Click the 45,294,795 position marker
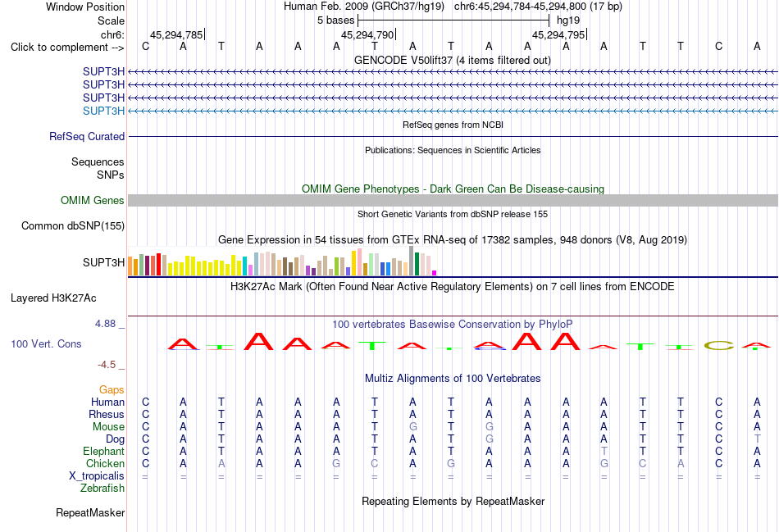Viewport: 779px width, 532px height. point(559,34)
